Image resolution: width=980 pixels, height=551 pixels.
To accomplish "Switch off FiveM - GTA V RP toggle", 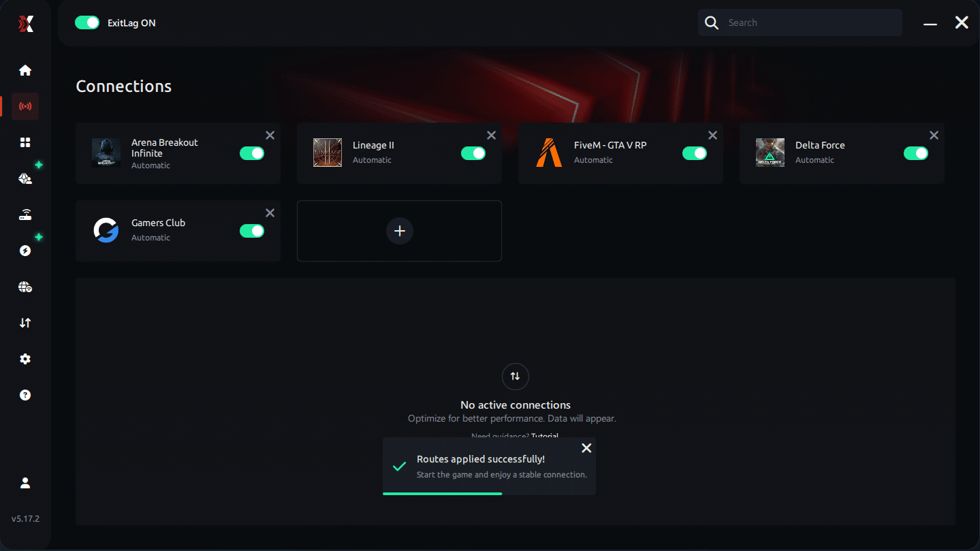I will (695, 153).
